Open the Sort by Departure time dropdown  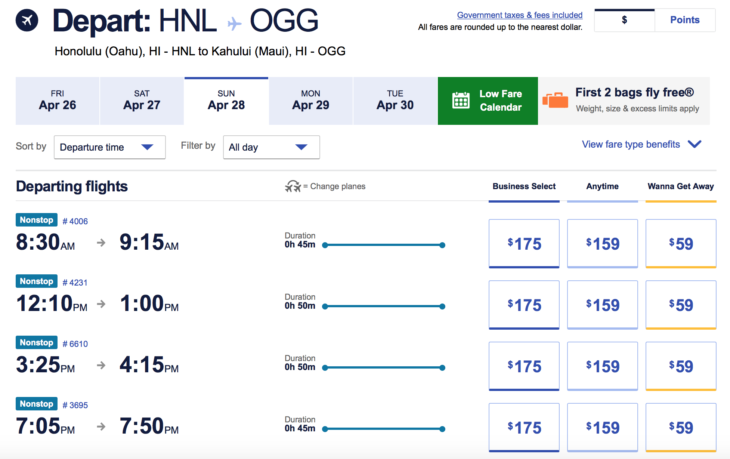[110, 147]
